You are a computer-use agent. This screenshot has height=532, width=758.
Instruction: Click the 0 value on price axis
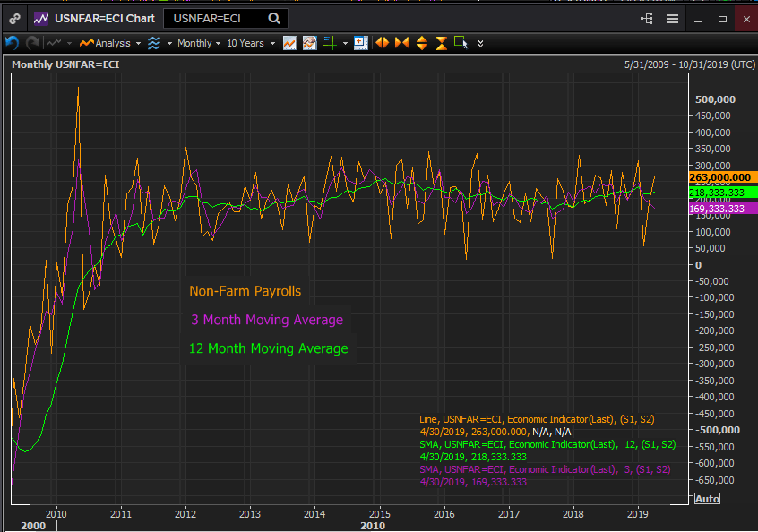[698, 265]
